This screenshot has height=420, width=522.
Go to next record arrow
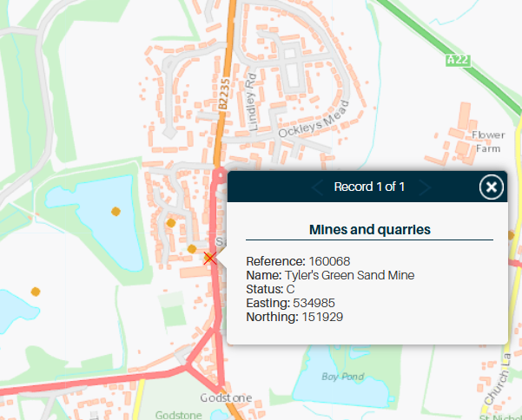(x=423, y=187)
